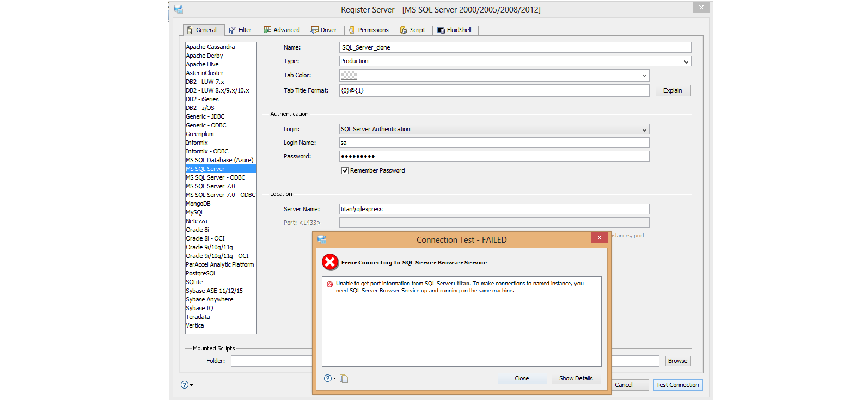Select 'SQLite' in the database list
The width and height of the screenshot is (868, 400).
tap(221, 282)
